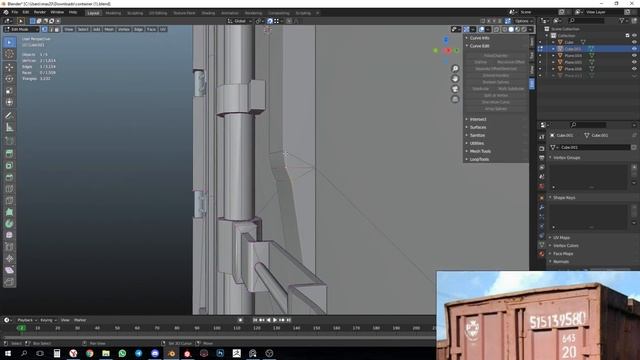Toggle X-ray display
640x360 pixels.
pos(497,29)
